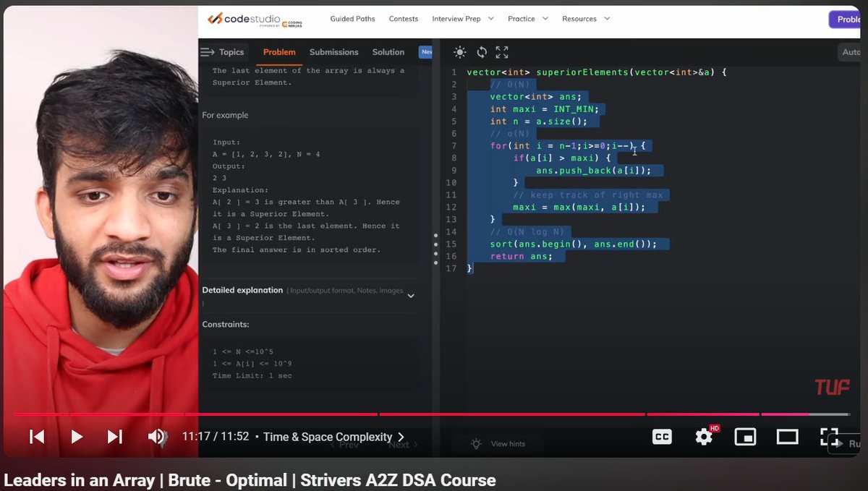
Task: Click the video time 11:17 / 11:52
Action: pos(215,437)
